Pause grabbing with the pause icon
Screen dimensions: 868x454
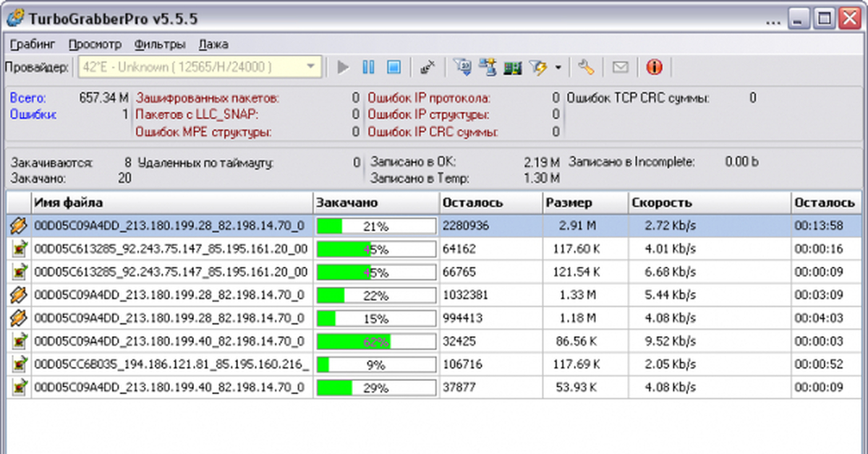368,68
